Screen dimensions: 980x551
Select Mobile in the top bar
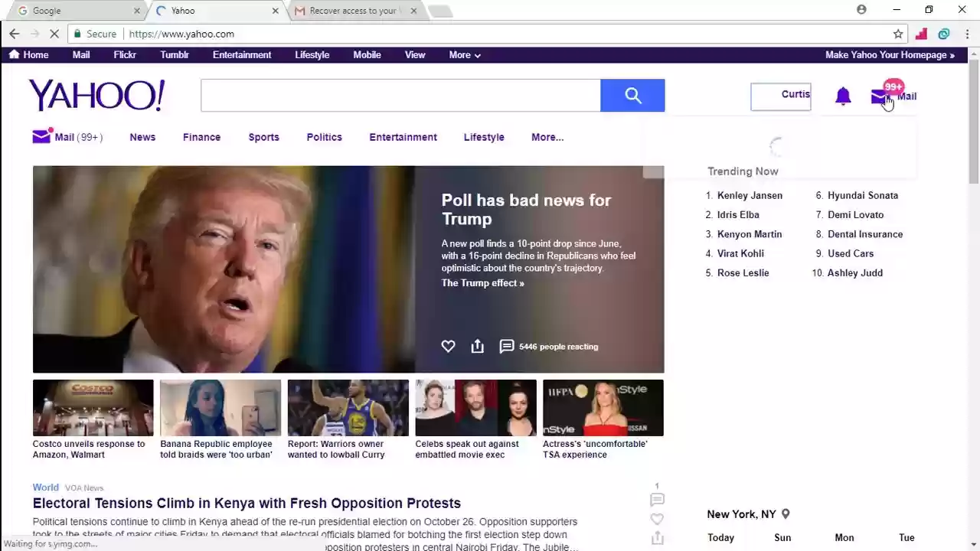tap(367, 55)
